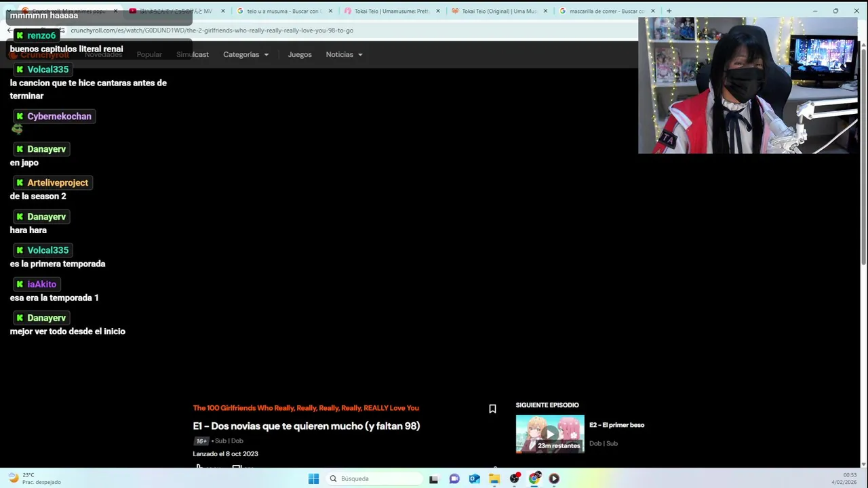Screen dimensions: 868x488
Task: Open the media player taskbar icon
Action: tap(554, 479)
